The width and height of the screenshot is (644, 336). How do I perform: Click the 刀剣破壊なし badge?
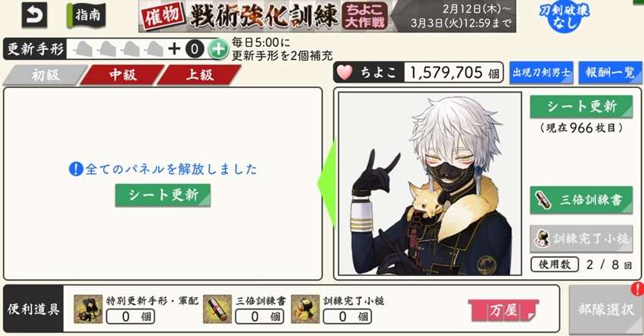click(564, 16)
